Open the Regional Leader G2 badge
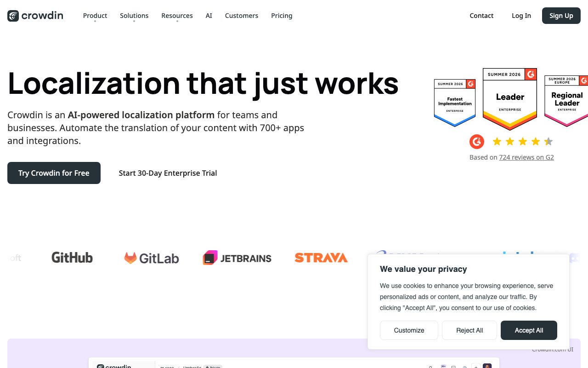588x368 pixels. tap(566, 101)
